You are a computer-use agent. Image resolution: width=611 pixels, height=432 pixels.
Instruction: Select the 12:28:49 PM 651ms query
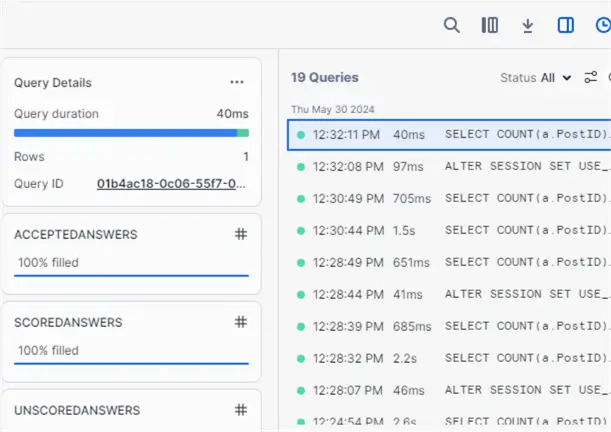click(x=449, y=263)
